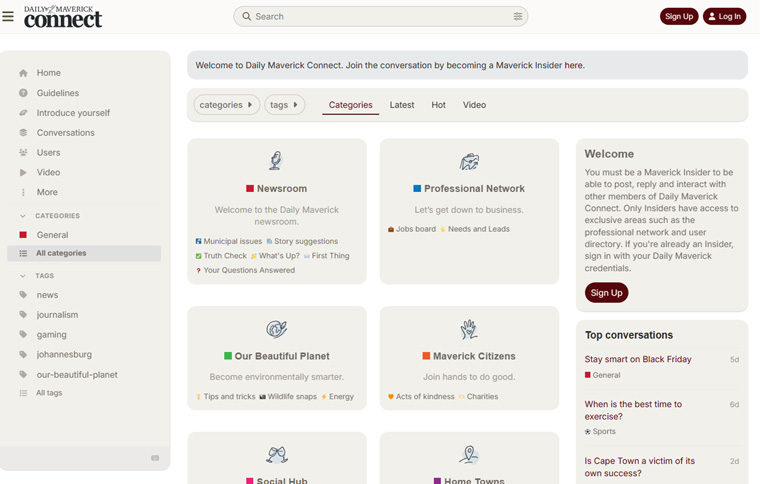Click the Conversations layers icon

pyautogui.click(x=23, y=133)
